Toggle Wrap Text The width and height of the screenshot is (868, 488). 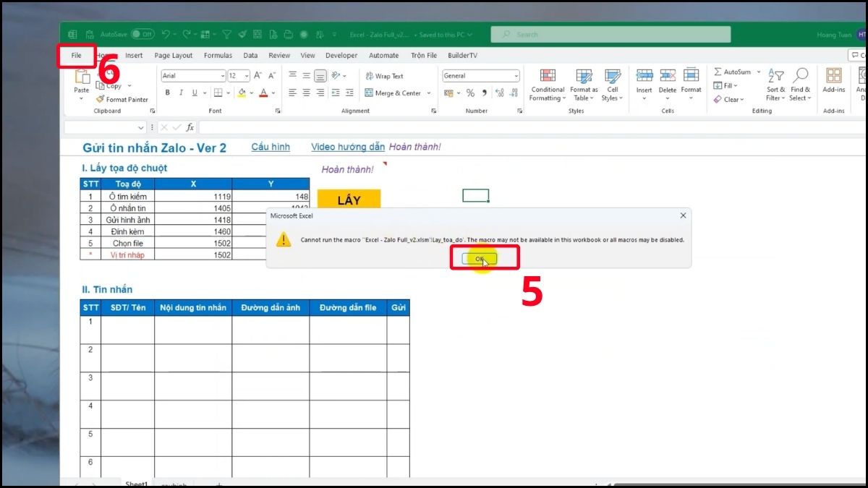(384, 76)
